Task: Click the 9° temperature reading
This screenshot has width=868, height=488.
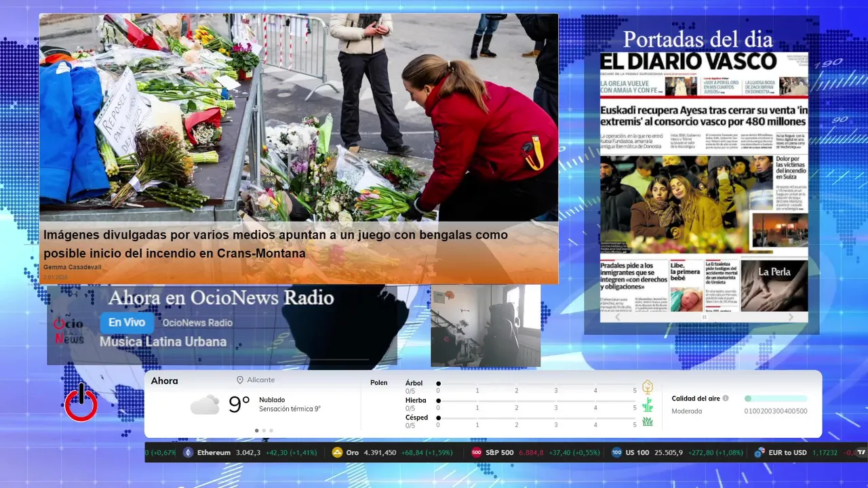Action: coord(239,405)
